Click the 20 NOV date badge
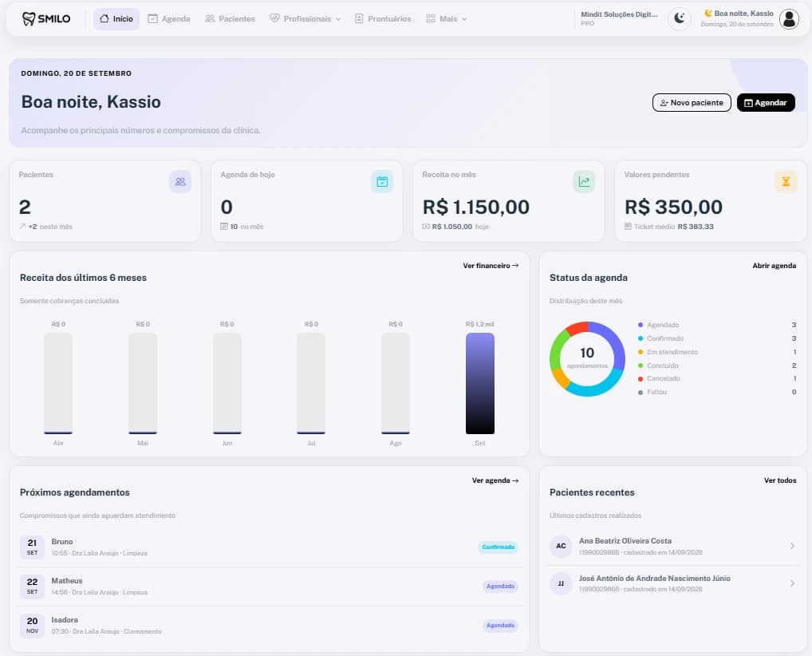 (x=32, y=625)
